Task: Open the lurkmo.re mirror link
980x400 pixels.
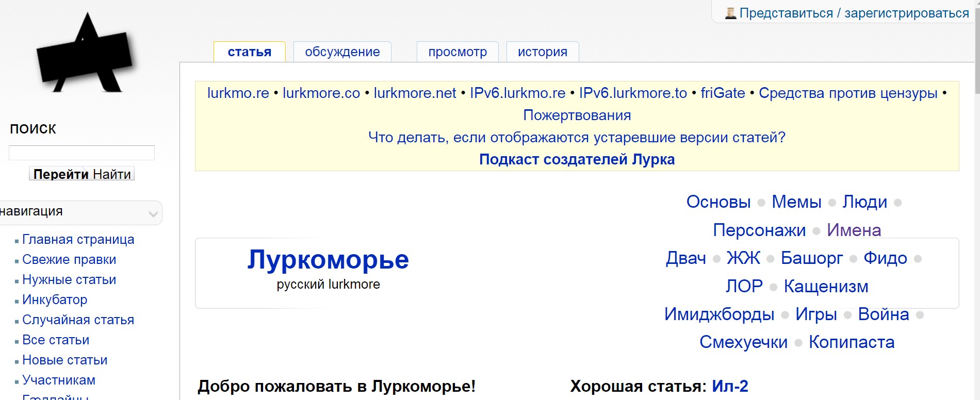Action: [238, 93]
